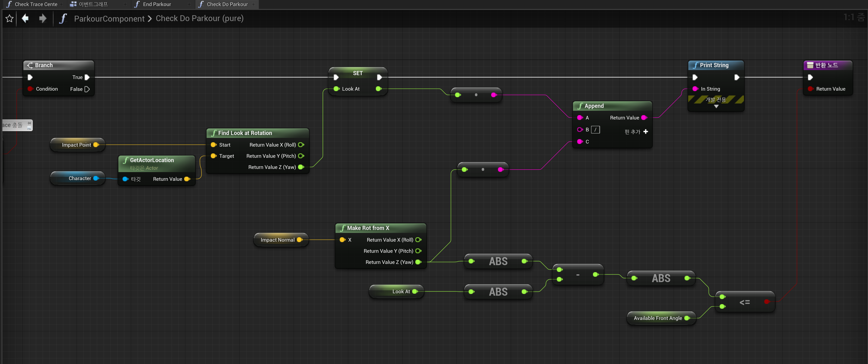Click the function icon beside ParkourComponent breadcrumb
The image size is (868, 364).
(63, 18)
